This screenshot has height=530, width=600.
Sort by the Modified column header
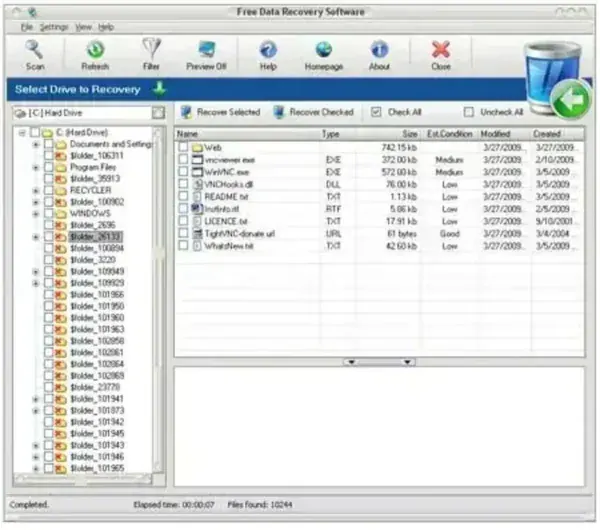[x=504, y=134]
